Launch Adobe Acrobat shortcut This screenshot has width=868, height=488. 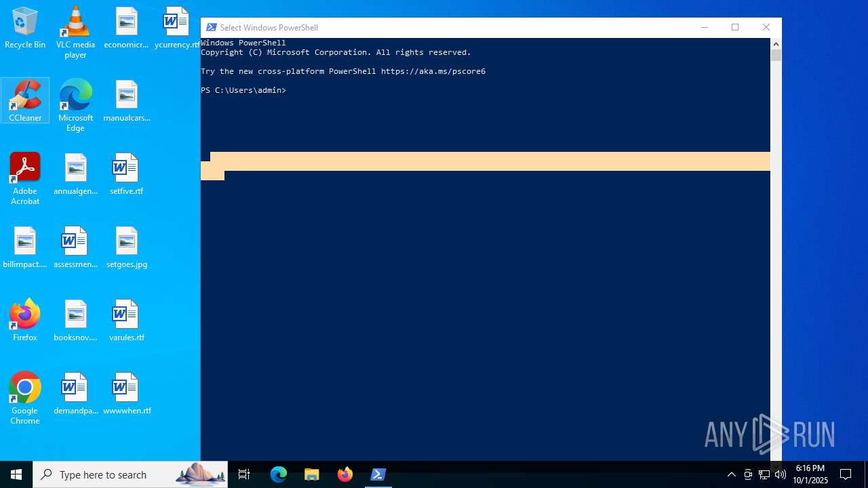pos(25,179)
